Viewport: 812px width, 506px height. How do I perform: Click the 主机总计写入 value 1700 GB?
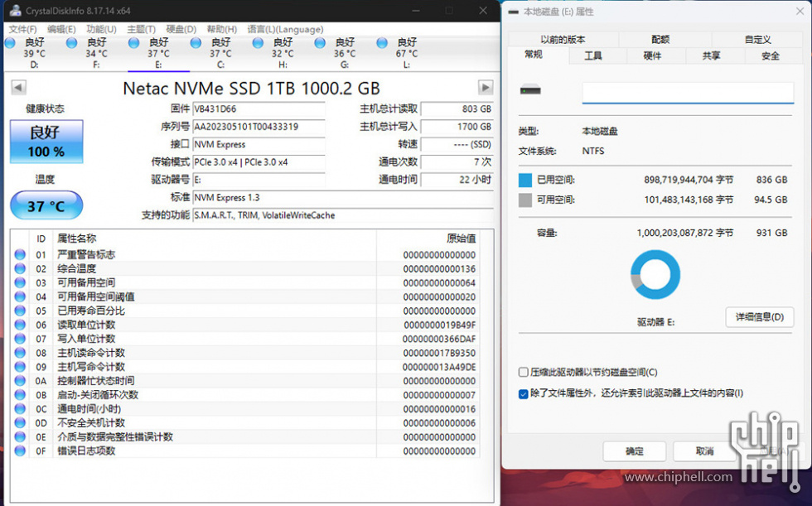coord(457,127)
